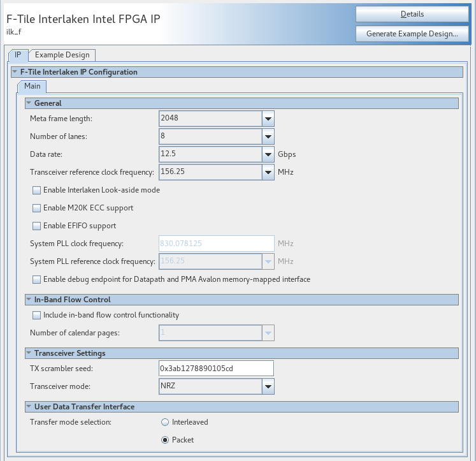Open Number of calendar pages dropdown
The width and height of the screenshot is (476, 461).
pyautogui.click(x=268, y=333)
